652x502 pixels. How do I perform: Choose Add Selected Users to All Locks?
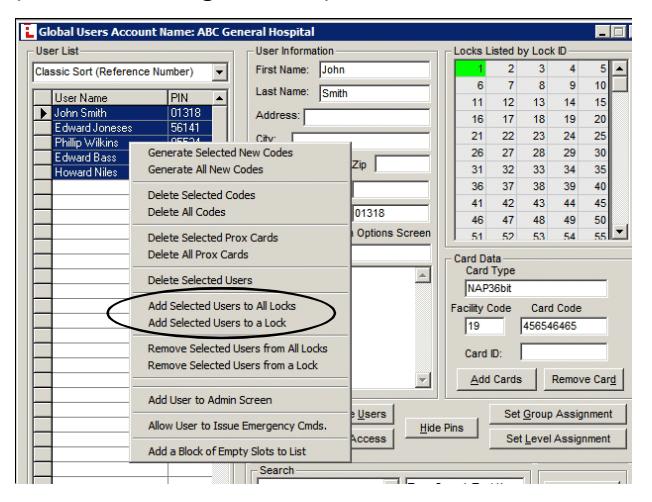[x=222, y=306]
